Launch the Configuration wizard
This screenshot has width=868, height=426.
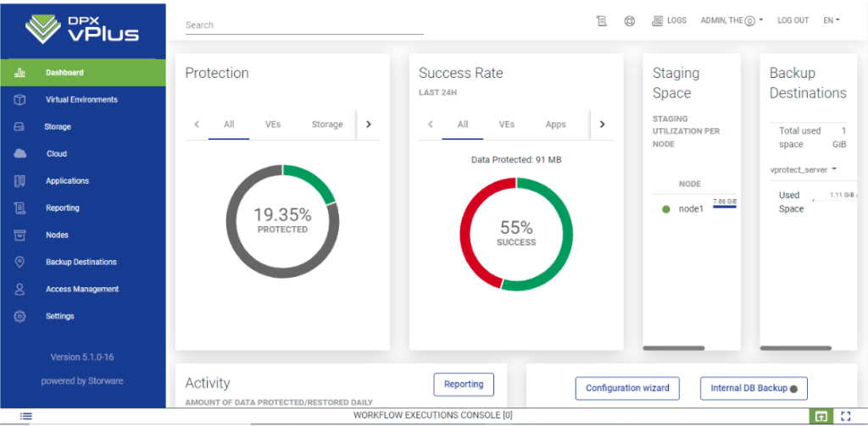click(627, 389)
